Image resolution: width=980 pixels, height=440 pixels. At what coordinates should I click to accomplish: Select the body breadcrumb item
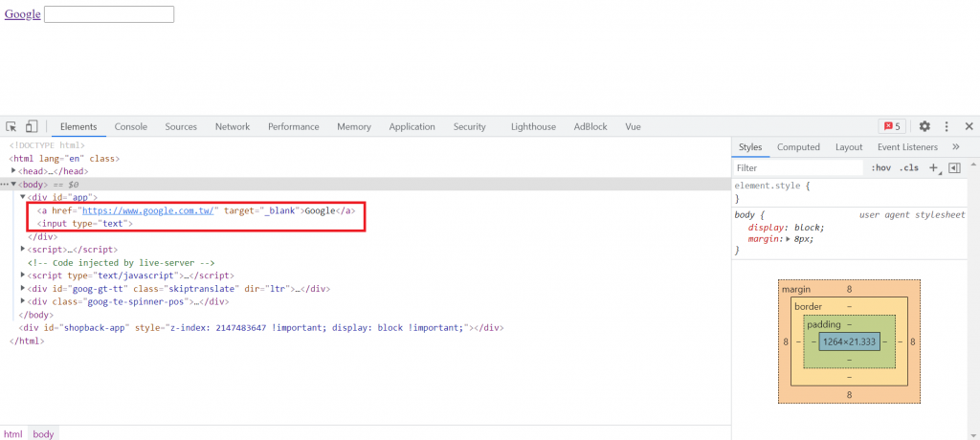point(43,433)
